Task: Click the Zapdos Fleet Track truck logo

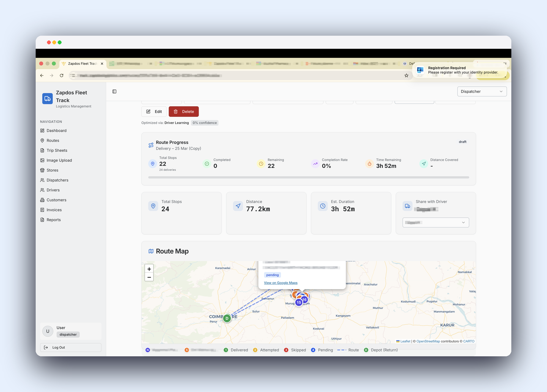Action: [x=47, y=99]
